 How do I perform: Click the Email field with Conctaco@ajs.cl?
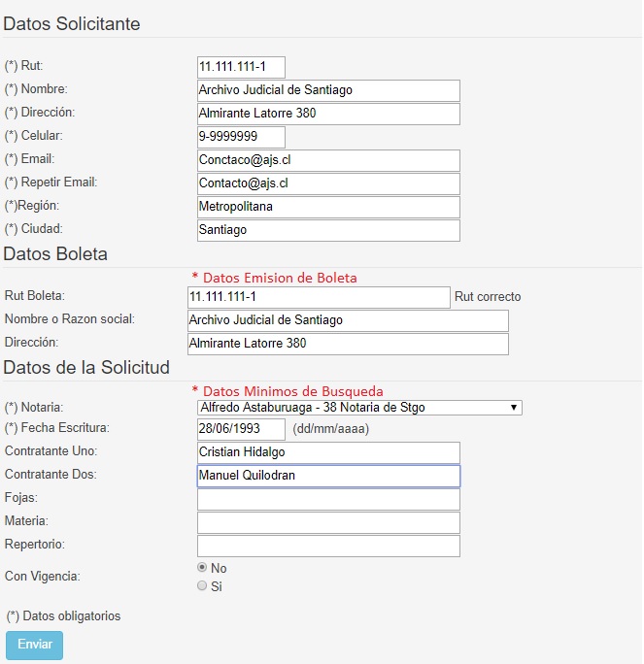327,160
